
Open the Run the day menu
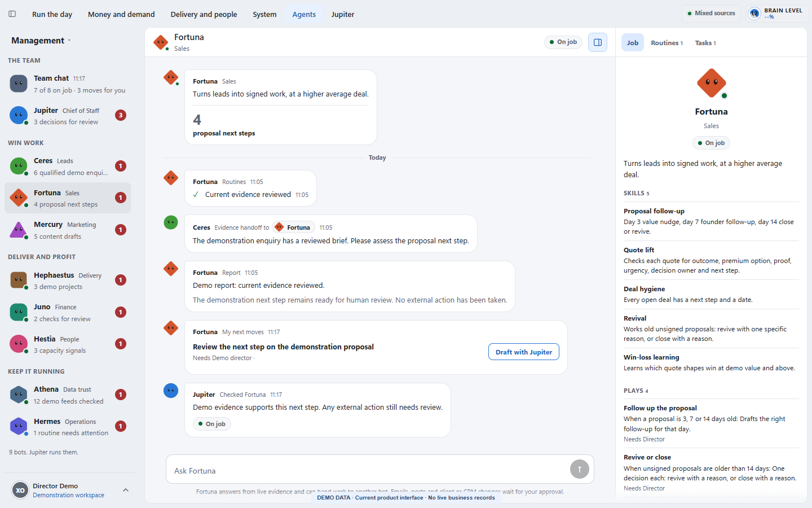click(52, 14)
